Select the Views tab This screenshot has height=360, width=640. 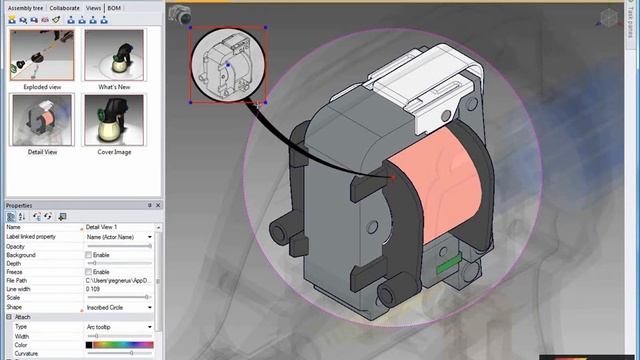click(93, 8)
